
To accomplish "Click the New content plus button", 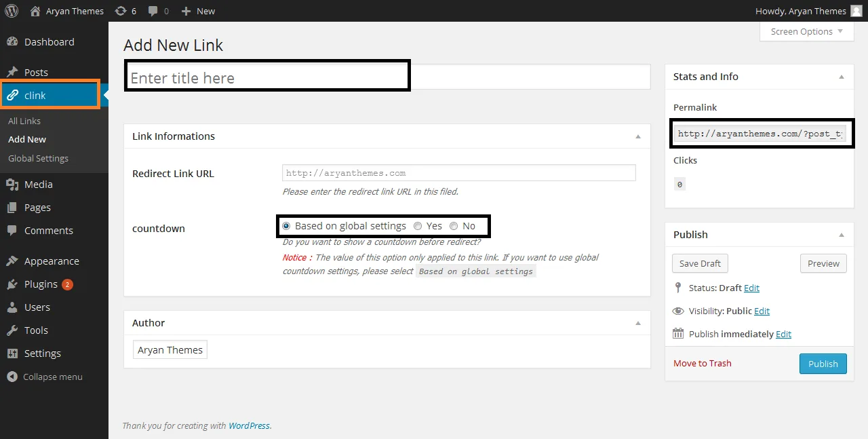I will point(198,11).
